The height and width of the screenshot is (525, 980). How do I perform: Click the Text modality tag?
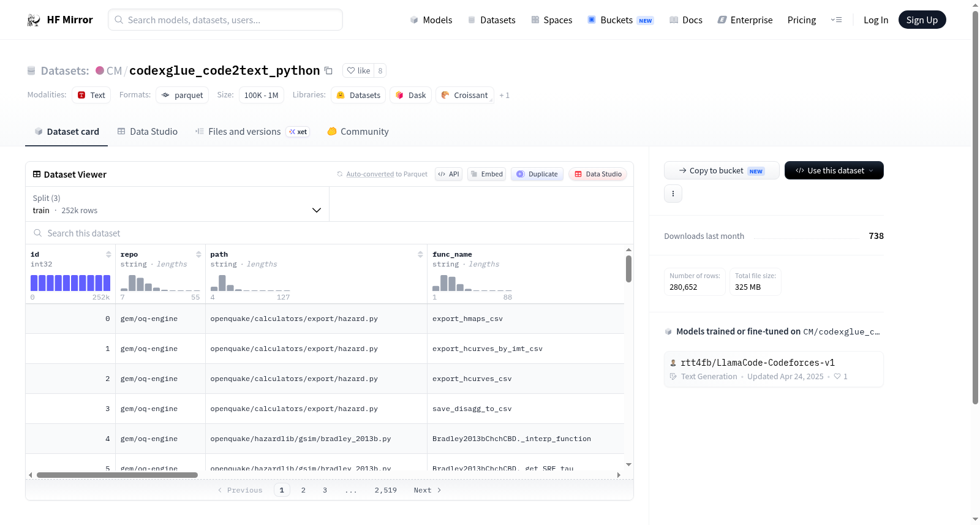(91, 95)
